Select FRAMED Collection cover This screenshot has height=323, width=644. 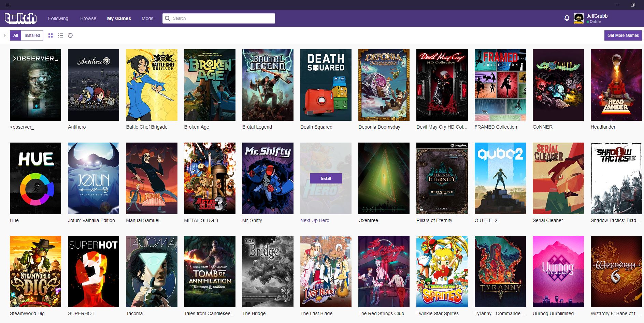point(500,85)
